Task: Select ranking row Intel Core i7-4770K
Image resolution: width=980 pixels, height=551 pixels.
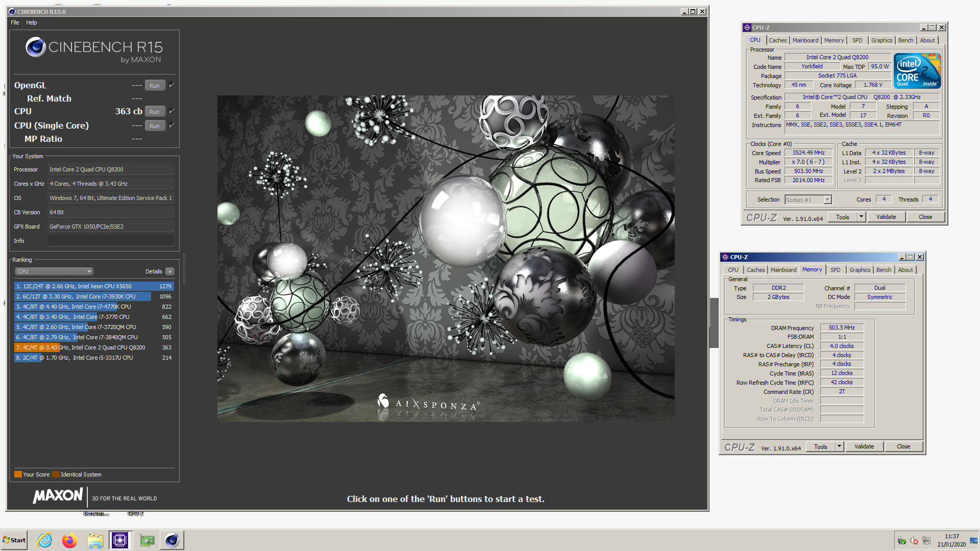Action: click(94, 307)
